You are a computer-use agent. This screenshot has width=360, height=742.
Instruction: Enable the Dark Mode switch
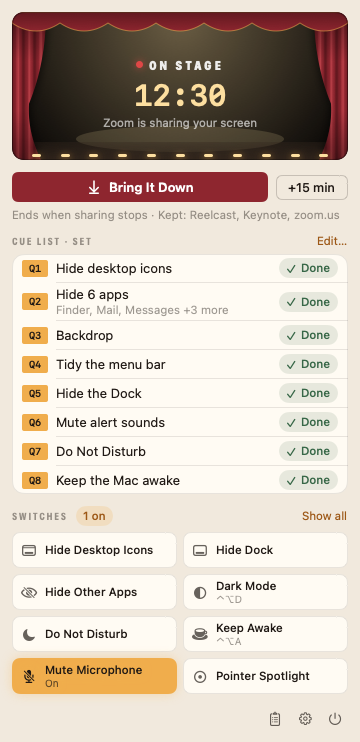tap(265, 592)
